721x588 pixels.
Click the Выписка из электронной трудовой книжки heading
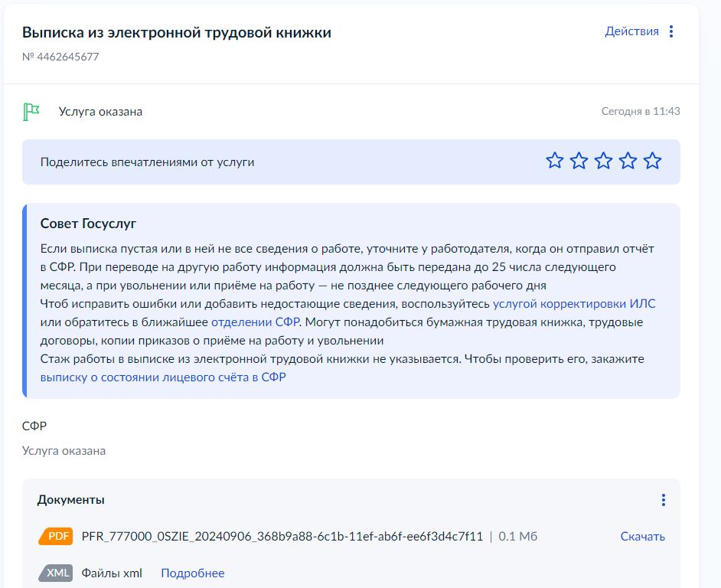(x=177, y=33)
